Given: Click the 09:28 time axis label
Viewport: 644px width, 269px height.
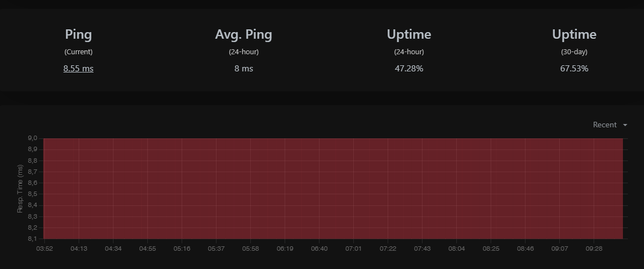Looking at the screenshot, I should (594, 249).
